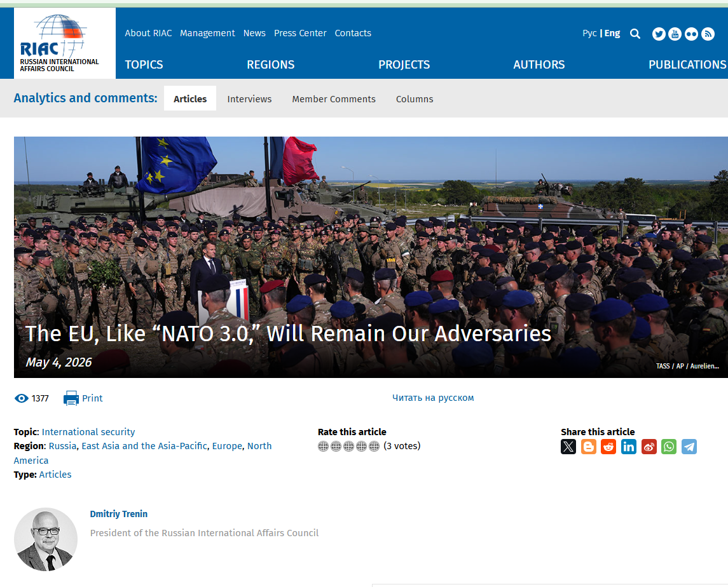728x587 pixels.
Task: Open the PUBLICATIONS menu
Action: (687, 65)
